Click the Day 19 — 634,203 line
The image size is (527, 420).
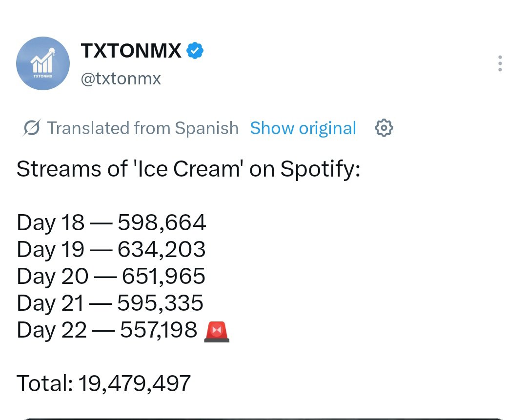[111, 249]
